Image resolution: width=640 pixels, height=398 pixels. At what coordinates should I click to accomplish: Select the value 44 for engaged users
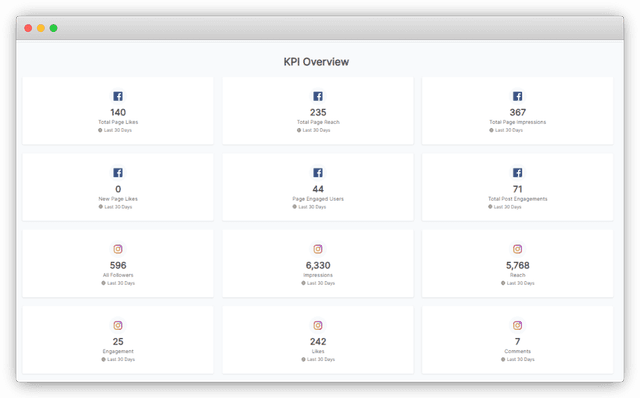click(318, 189)
